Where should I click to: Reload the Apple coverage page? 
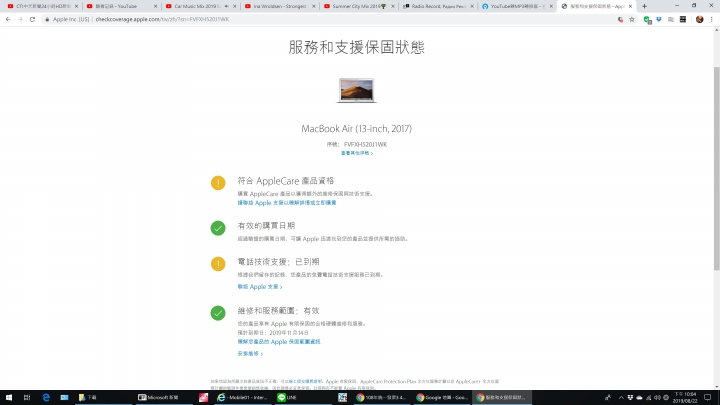coord(32,19)
